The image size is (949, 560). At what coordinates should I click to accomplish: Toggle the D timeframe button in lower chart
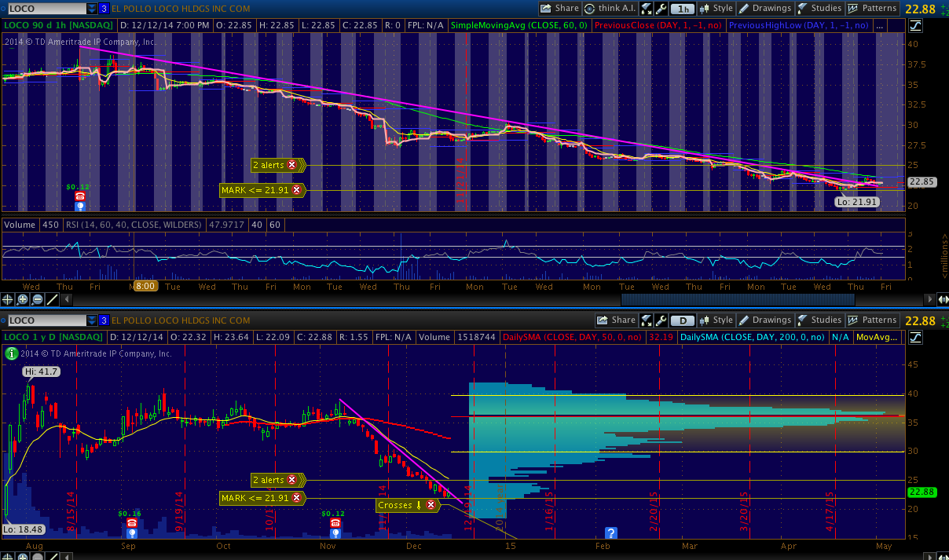[x=683, y=320]
